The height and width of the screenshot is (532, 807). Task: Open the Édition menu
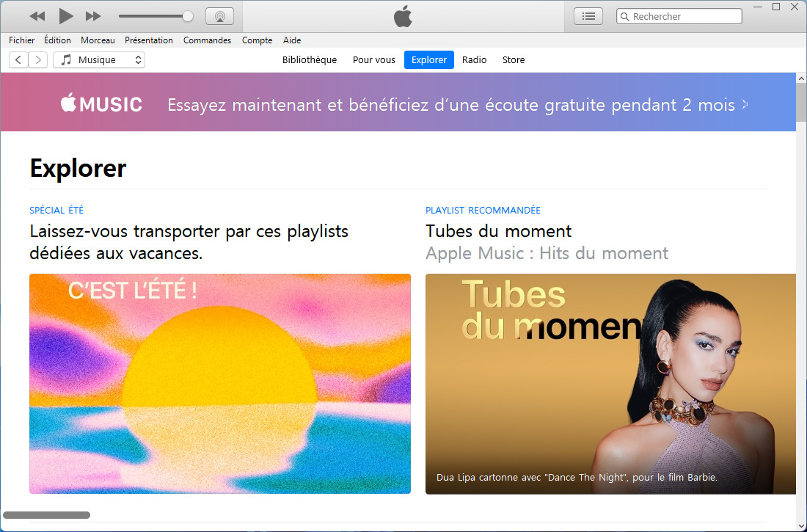tap(57, 40)
